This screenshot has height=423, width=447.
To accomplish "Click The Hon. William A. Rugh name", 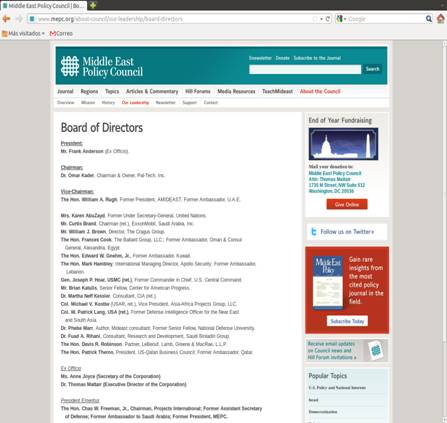I will 89,200.
